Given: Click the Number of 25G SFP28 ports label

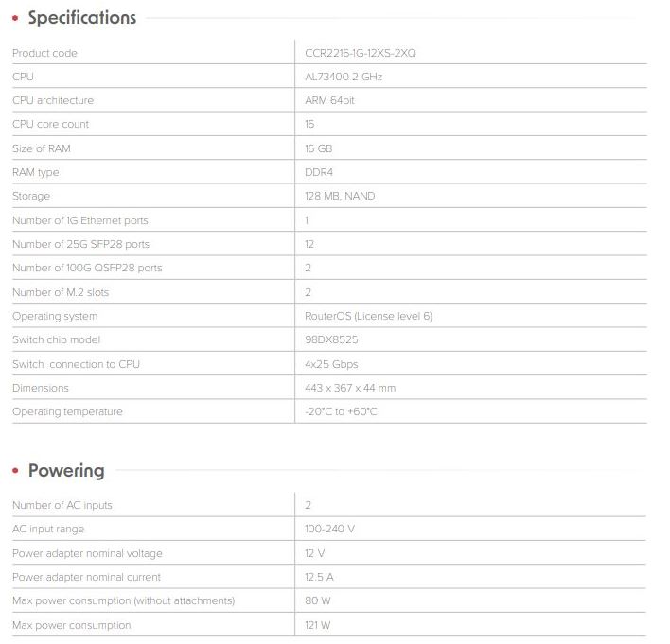Looking at the screenshot, I should [x=80, y=244].
